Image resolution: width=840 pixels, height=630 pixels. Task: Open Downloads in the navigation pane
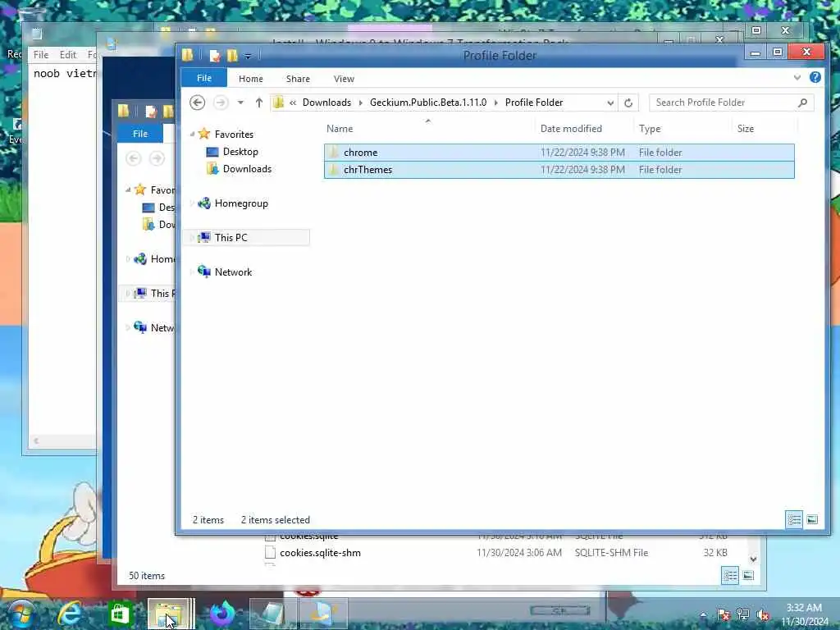(x=247, y=169)
